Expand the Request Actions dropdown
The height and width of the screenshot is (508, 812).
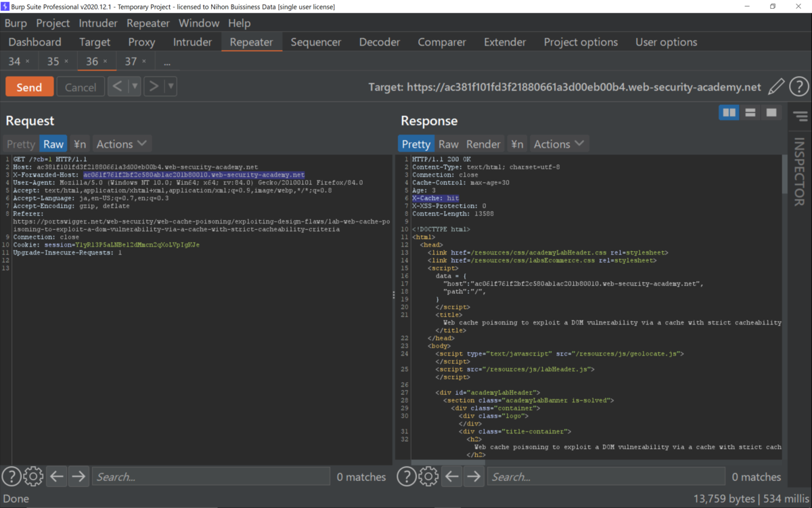point(121,144)
